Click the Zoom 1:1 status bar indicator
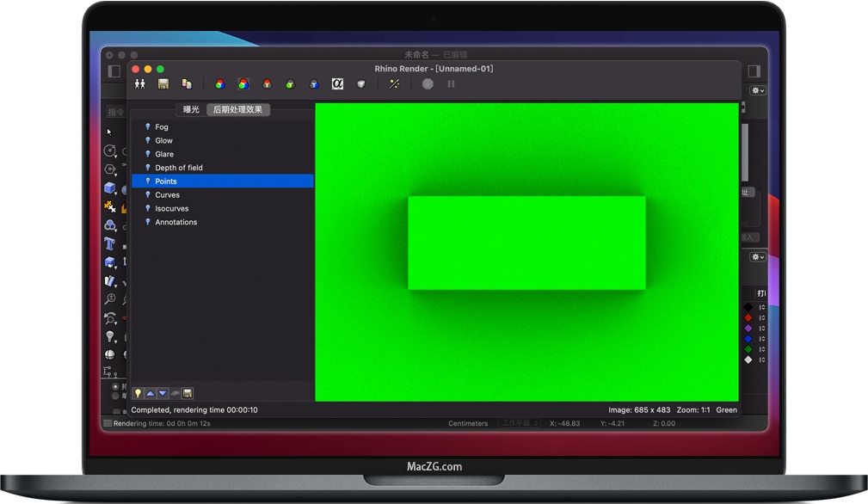 tap(693, 409)
